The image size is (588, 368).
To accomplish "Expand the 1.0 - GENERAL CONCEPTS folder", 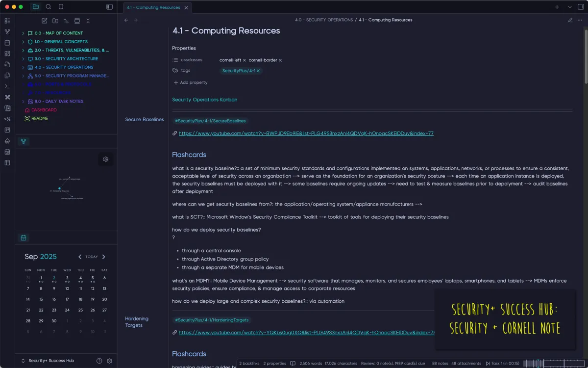I will [x=23, y=42].
